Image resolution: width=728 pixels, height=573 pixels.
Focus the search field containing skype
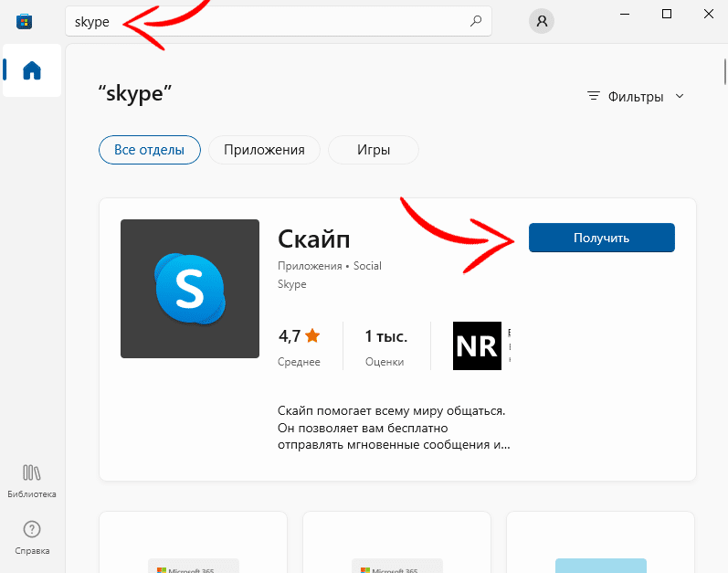[x=265, y=21]
